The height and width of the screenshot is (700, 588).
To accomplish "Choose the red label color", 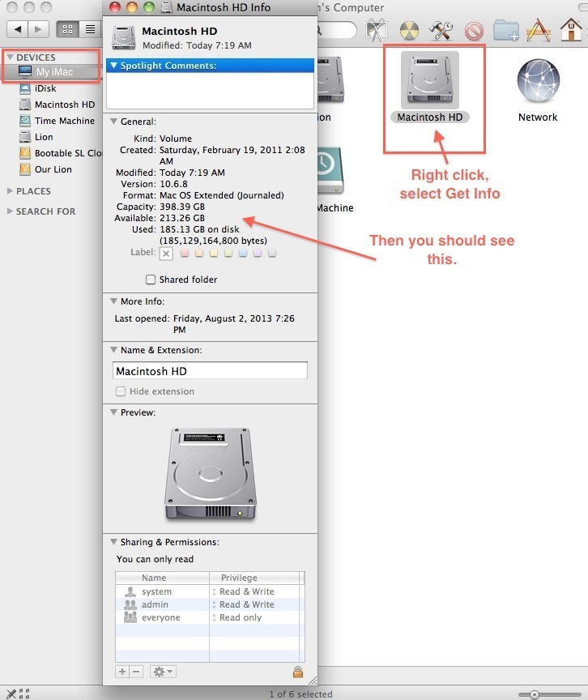I will (x=184, y=254).
